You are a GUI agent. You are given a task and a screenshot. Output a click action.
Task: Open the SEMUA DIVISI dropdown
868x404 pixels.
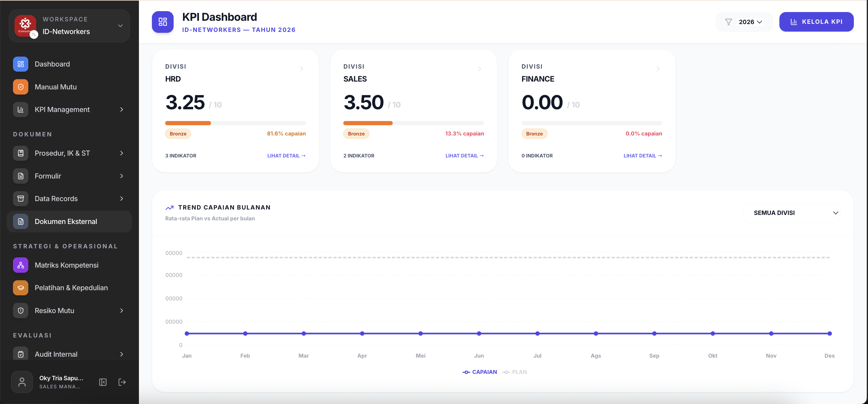[x=791, y=213]
